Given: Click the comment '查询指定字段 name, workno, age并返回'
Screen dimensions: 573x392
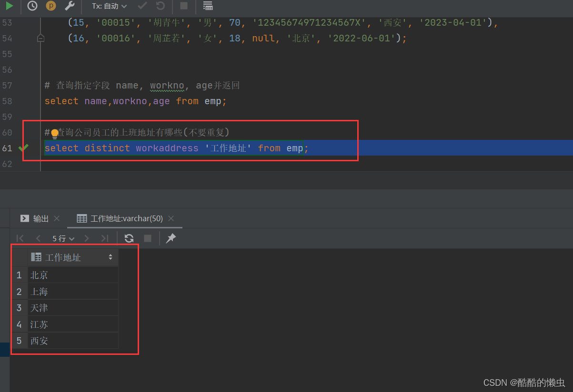Looking at the screenshot, I should [148, 86].
